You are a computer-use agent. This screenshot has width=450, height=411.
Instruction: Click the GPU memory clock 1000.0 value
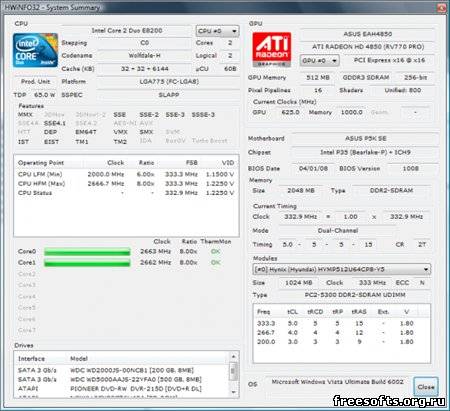click(x=351, y=112)
